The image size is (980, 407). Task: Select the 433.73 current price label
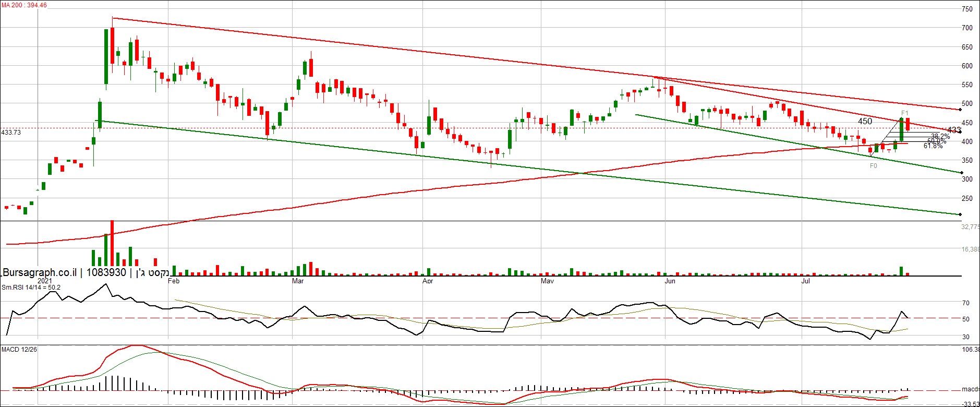click(x=11, y=133)
